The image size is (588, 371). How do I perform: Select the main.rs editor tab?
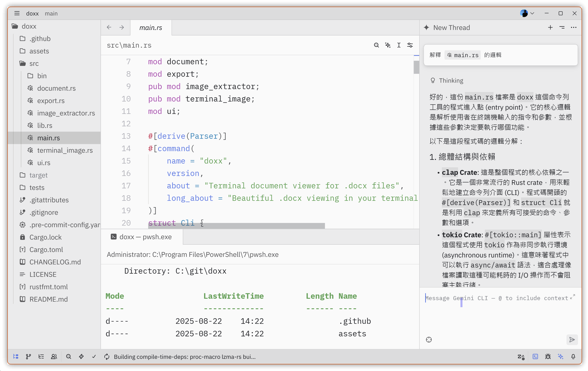151,27
